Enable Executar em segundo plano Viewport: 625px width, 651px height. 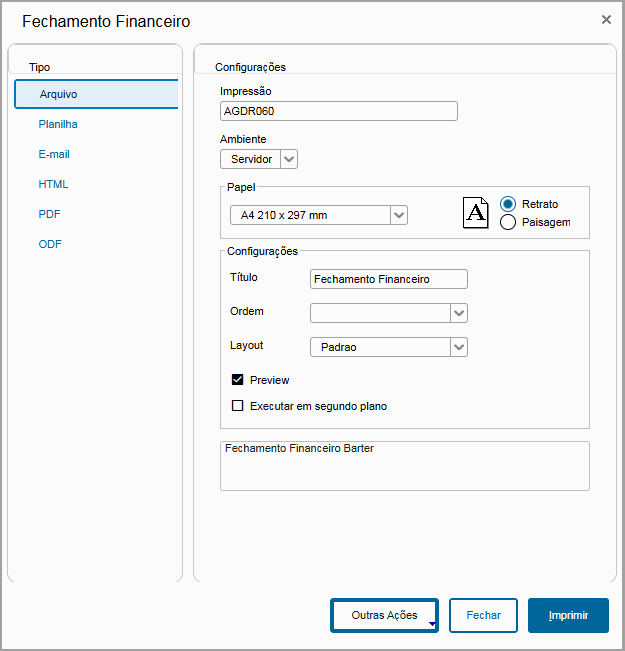tap(238, 406)
